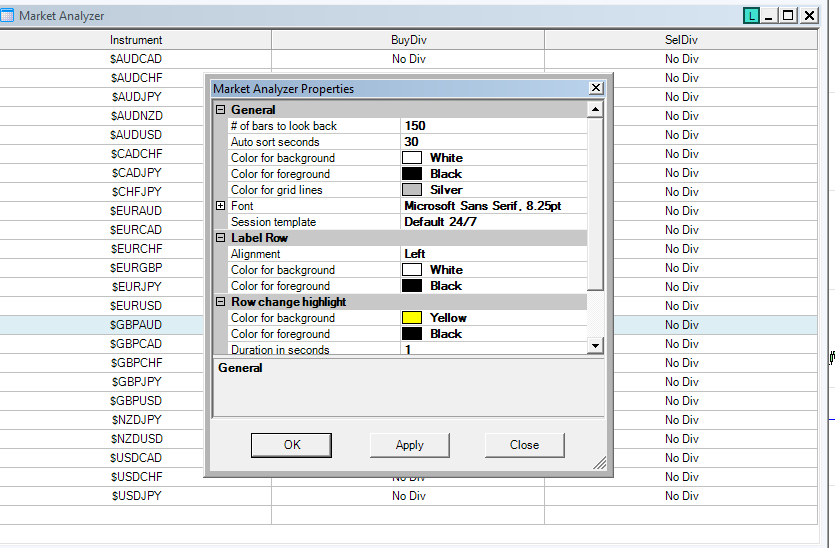835x548 pixels.
Task: Collapse the Label Row category
Action: pos(220,238)
